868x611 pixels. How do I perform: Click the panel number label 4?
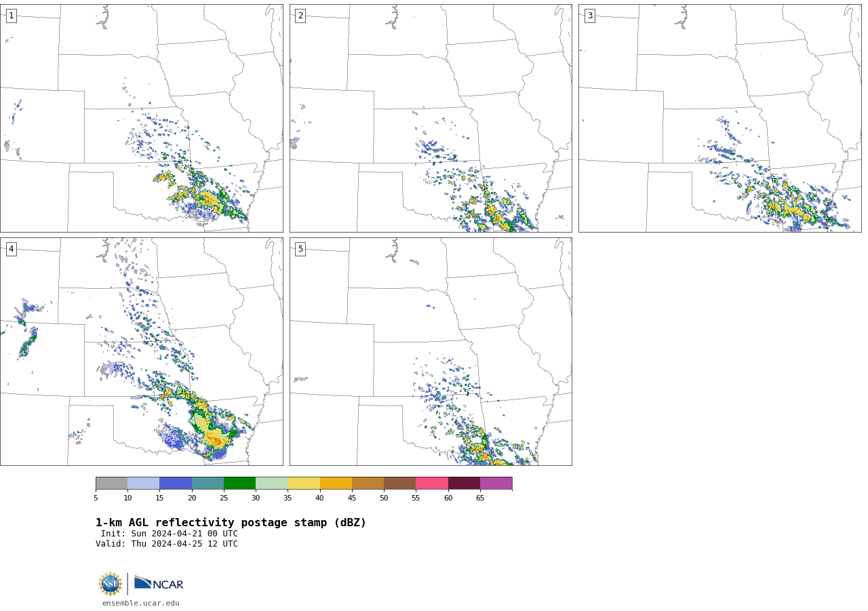pyautogui.click(x=11, y=249)
